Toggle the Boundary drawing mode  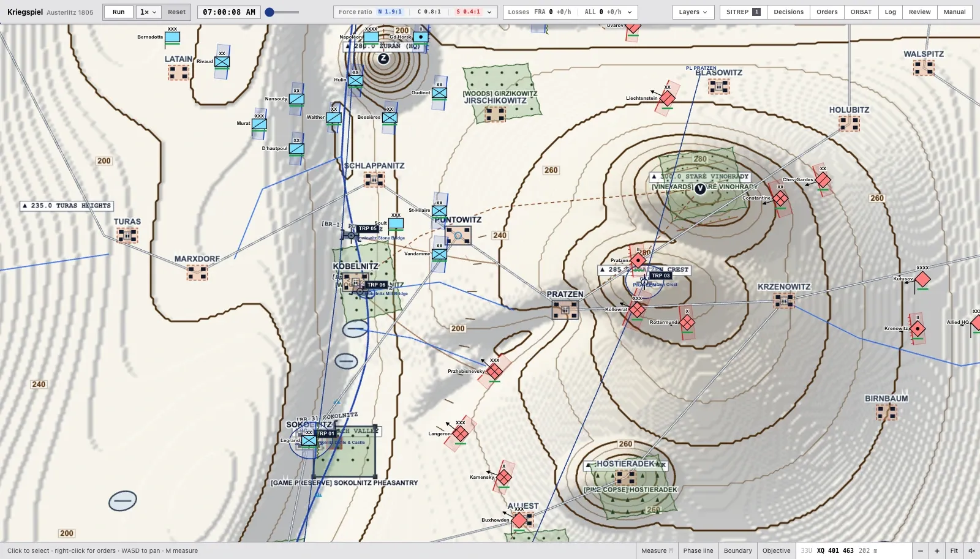[738, 550]
